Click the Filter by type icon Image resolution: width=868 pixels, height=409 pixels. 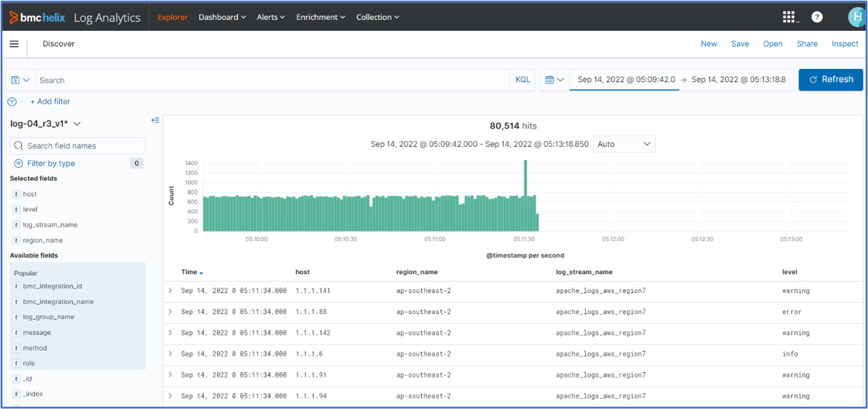pos(19,163)
